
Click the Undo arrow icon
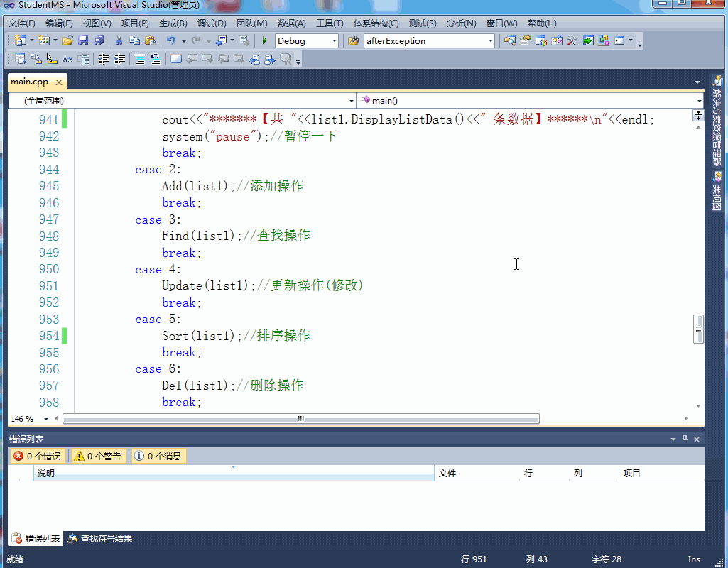pos(171,41)
